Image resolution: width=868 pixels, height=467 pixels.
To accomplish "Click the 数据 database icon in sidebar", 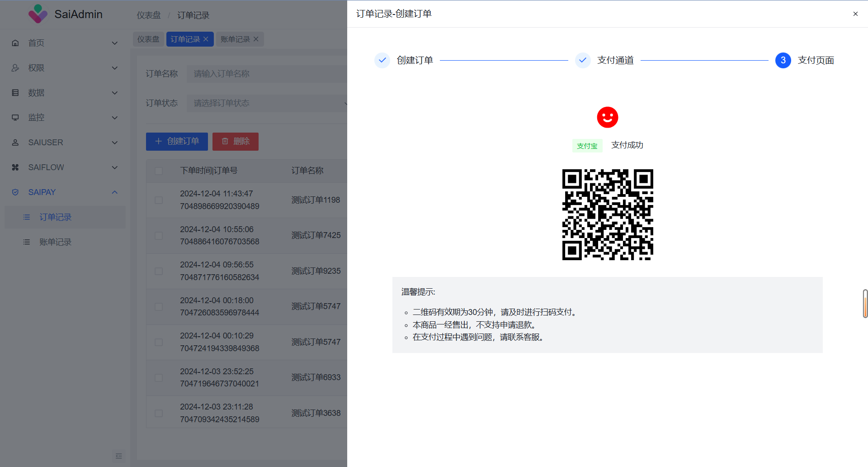I will coord(15,93).
